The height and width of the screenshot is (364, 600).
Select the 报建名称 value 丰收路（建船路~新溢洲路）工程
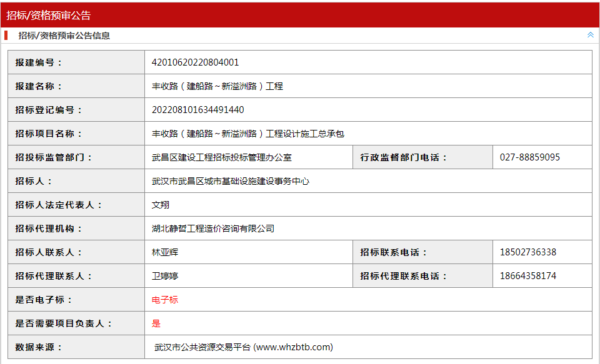point(217,86)
